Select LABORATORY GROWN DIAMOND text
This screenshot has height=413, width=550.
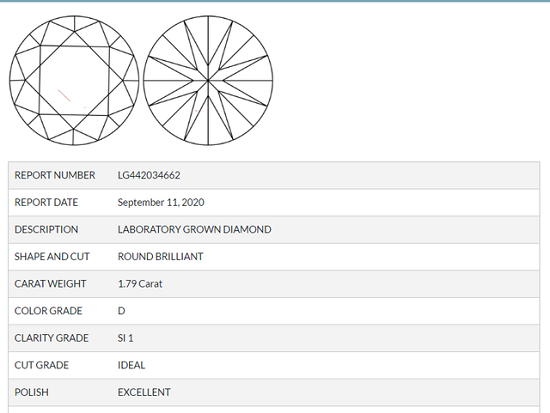pos(194,229)
